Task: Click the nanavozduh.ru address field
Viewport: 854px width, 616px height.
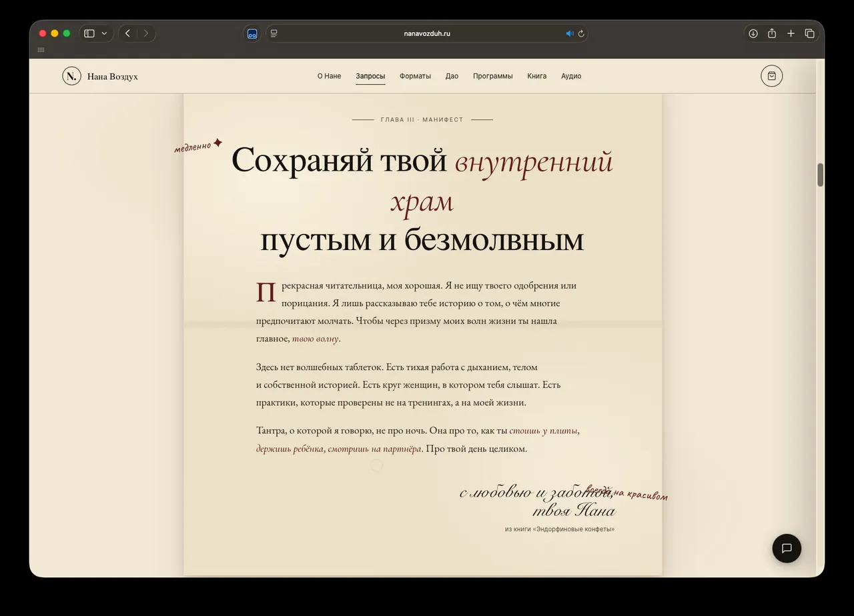Action: 427,33
